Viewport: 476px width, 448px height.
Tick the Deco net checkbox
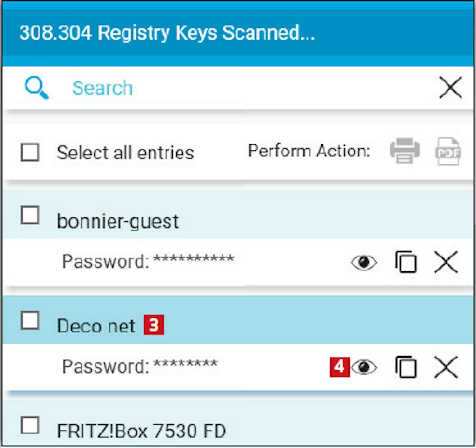point(30,320)
